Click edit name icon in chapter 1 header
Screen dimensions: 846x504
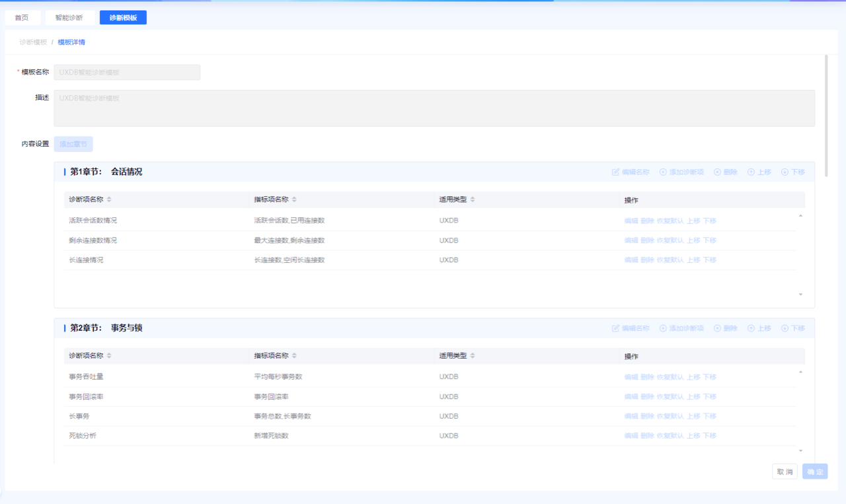click(616, 172)
